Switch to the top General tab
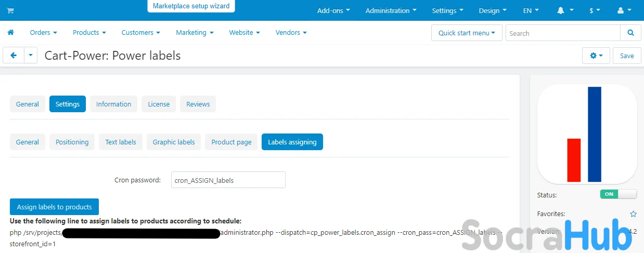 [28, 104]
